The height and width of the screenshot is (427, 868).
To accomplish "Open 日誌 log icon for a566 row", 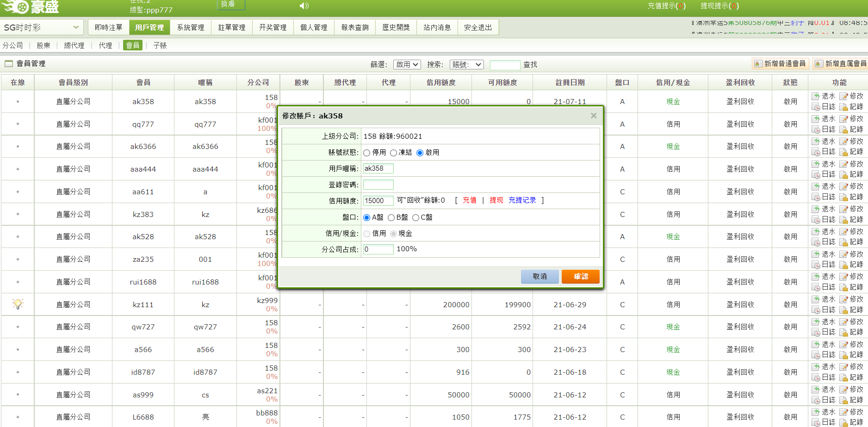I will click(816, 355).
